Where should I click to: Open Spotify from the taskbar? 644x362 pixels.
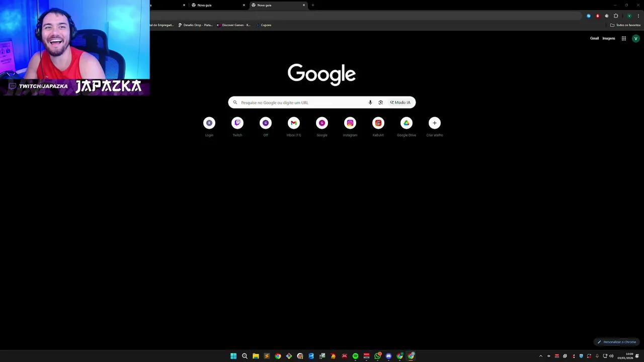tap(355, 356)
